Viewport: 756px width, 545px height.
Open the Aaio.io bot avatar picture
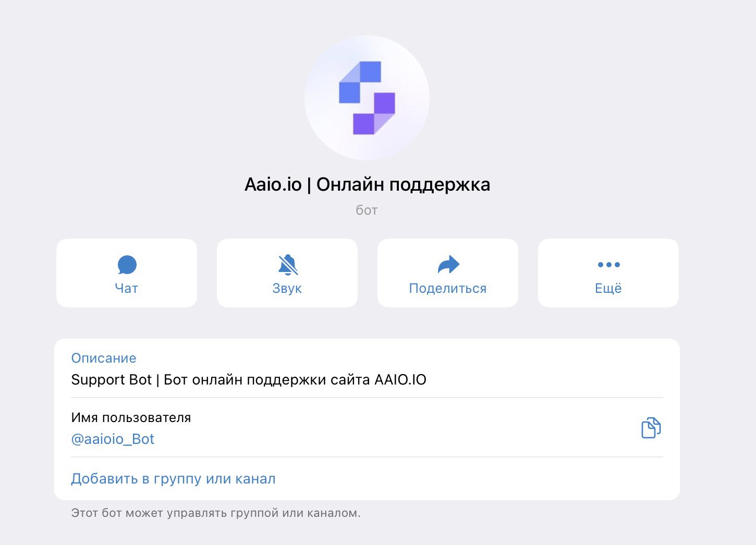(367, 98)
